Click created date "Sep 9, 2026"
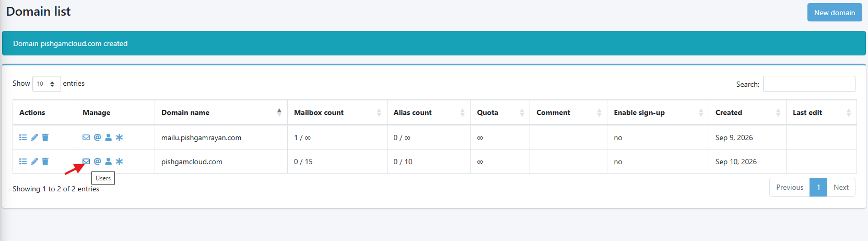868x241 pixels. point(734,137)
